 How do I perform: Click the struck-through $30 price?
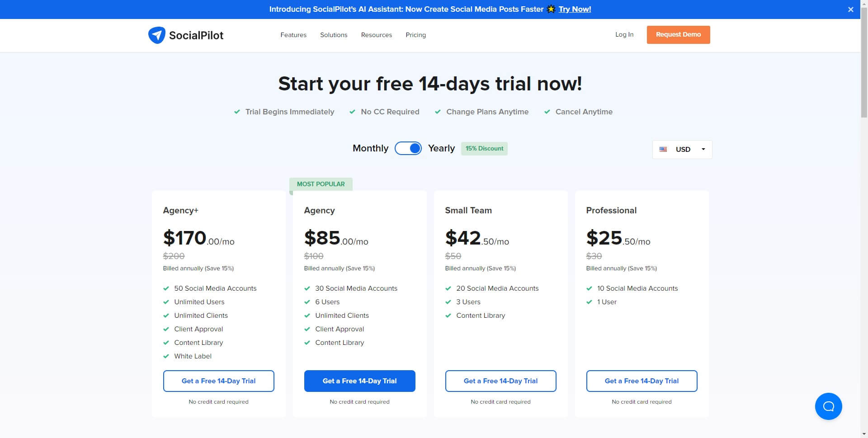tap(594, 256)
